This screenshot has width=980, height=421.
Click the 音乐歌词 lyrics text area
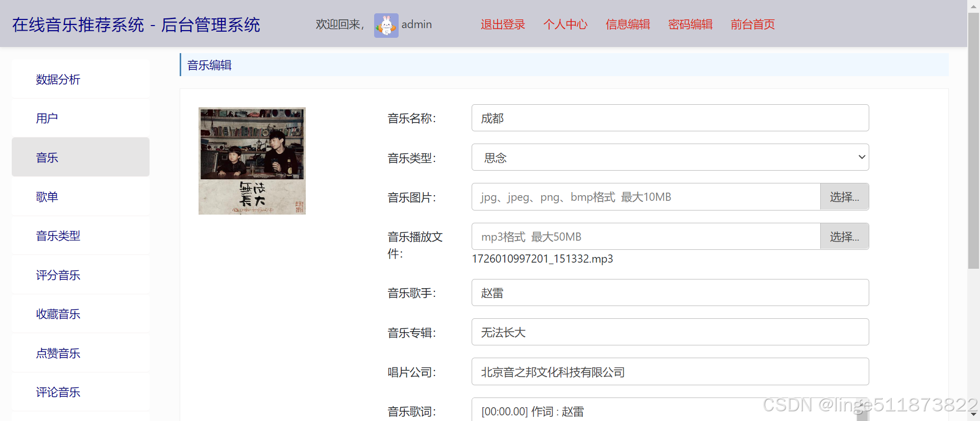[x=670, y=409]
